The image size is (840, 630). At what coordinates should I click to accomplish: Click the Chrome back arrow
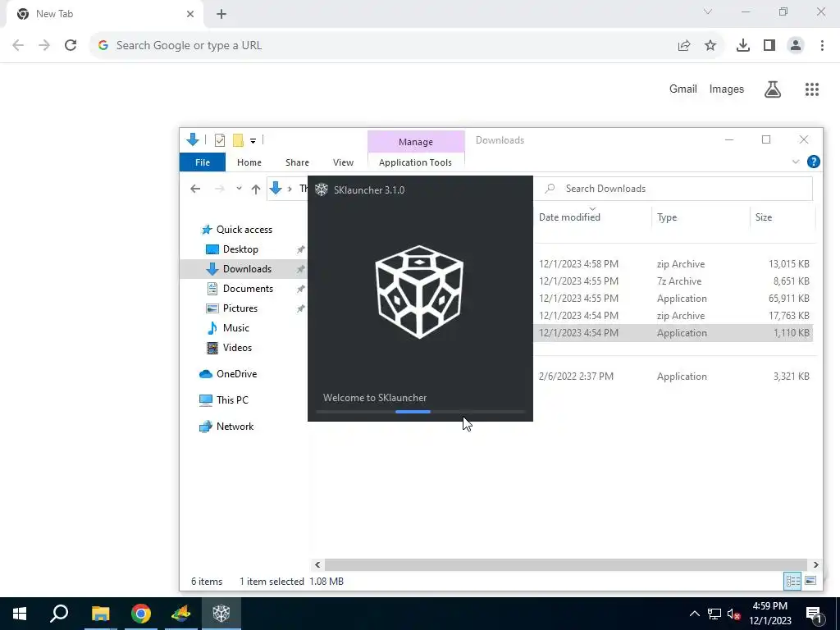(18, 46)
